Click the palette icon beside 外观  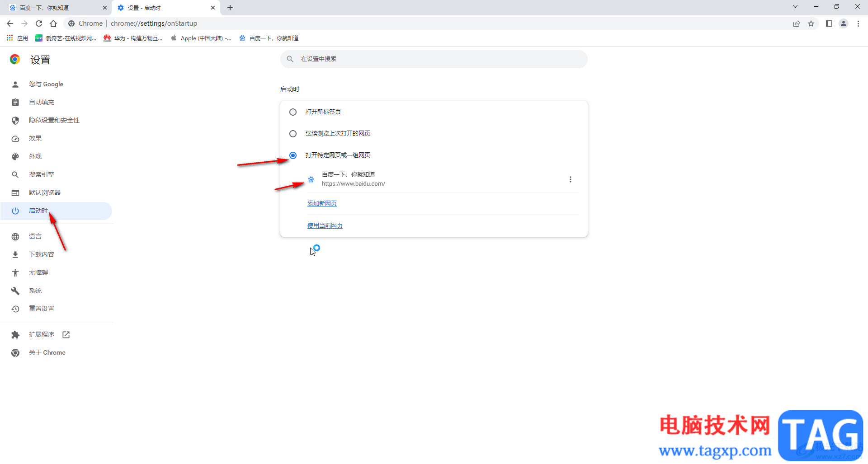[15, 157]
